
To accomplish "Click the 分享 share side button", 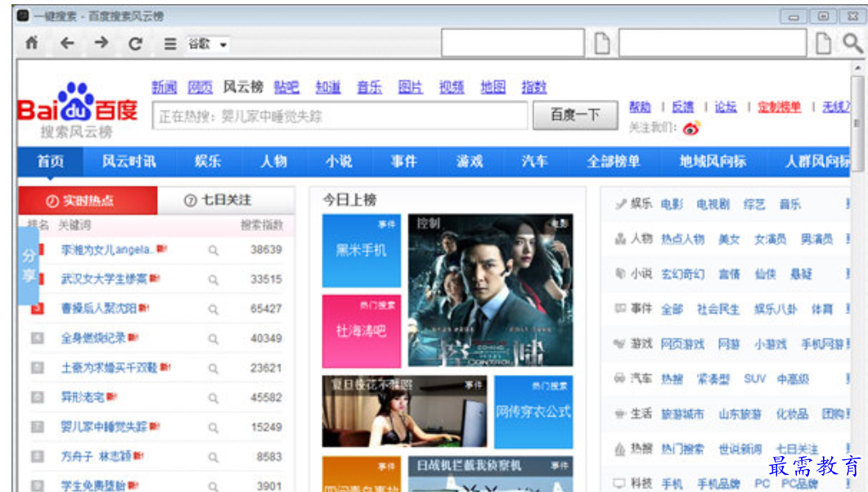I will tap(29, 266).
